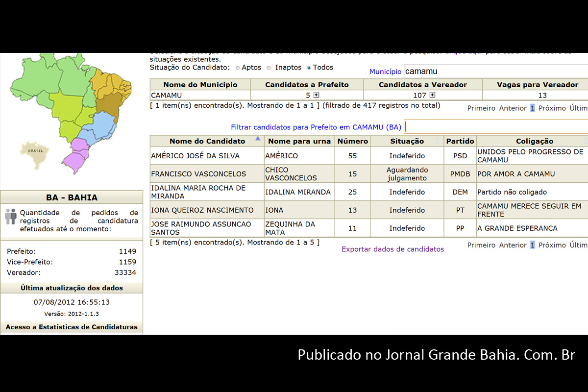Click Primeiro in the upper pagination
The image size is (588, 392).
pyautogui.click(x=481, y=108)
